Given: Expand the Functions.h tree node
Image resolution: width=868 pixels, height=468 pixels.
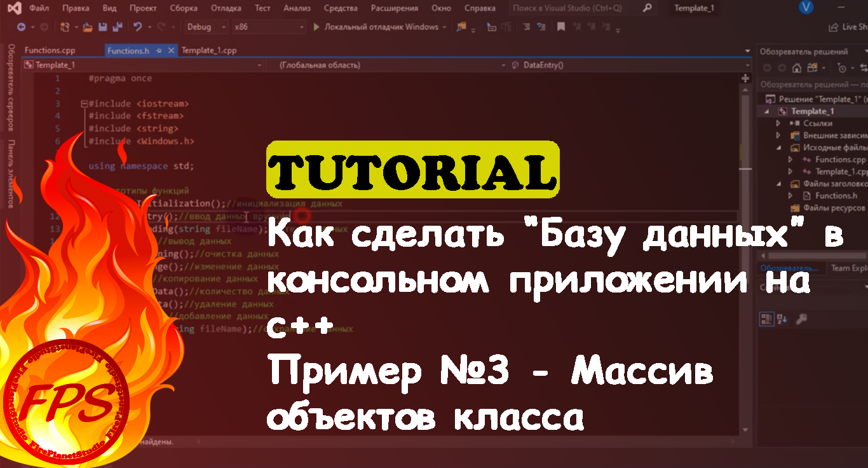Looking at the screenshot, I should point(790,196).
